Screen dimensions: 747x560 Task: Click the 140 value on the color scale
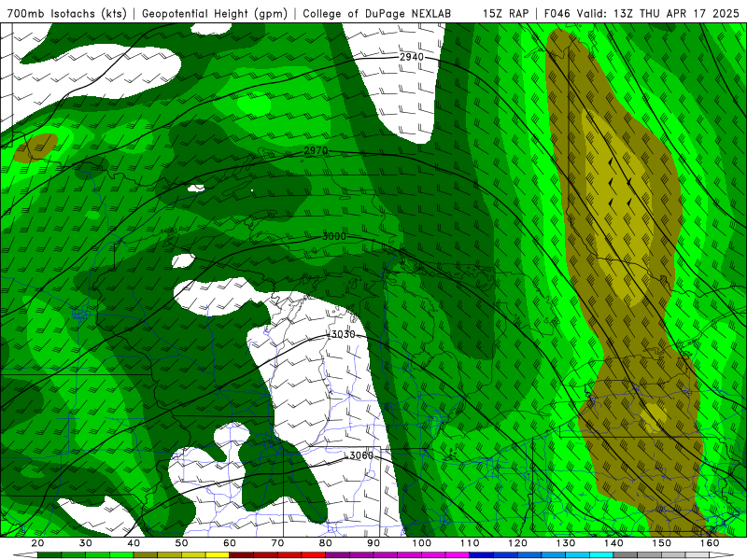click(x=613, y=543)
